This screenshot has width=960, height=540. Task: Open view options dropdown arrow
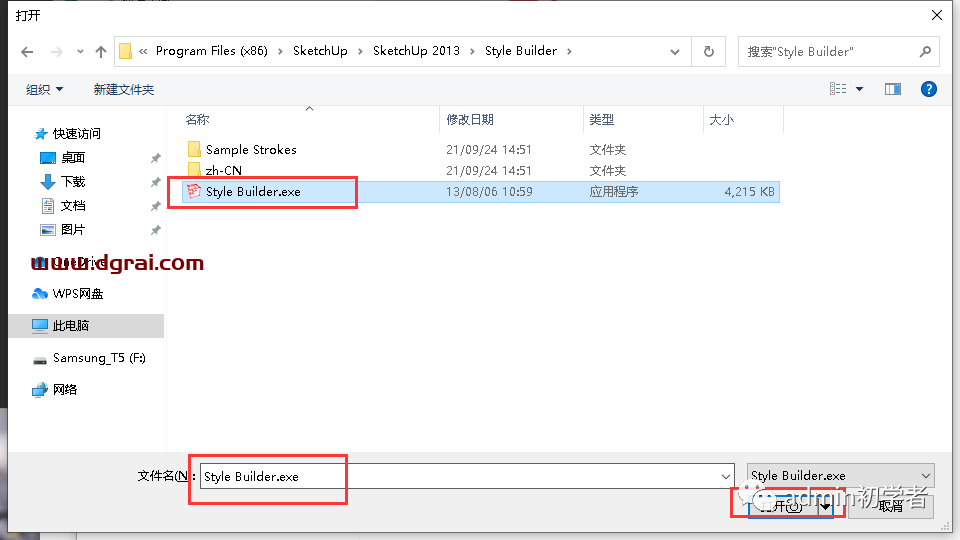click(x=860, y=89)
